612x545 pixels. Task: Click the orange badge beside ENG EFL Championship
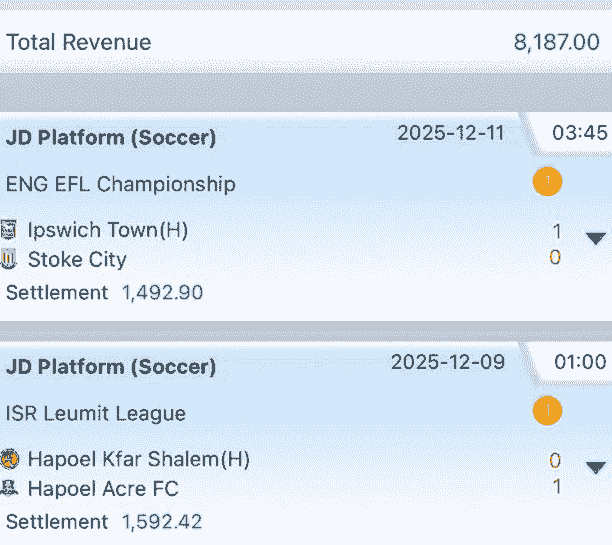[547, 182]
